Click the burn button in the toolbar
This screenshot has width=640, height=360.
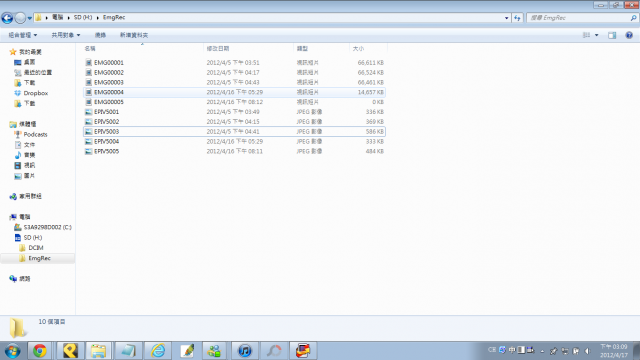click(100, 35)
